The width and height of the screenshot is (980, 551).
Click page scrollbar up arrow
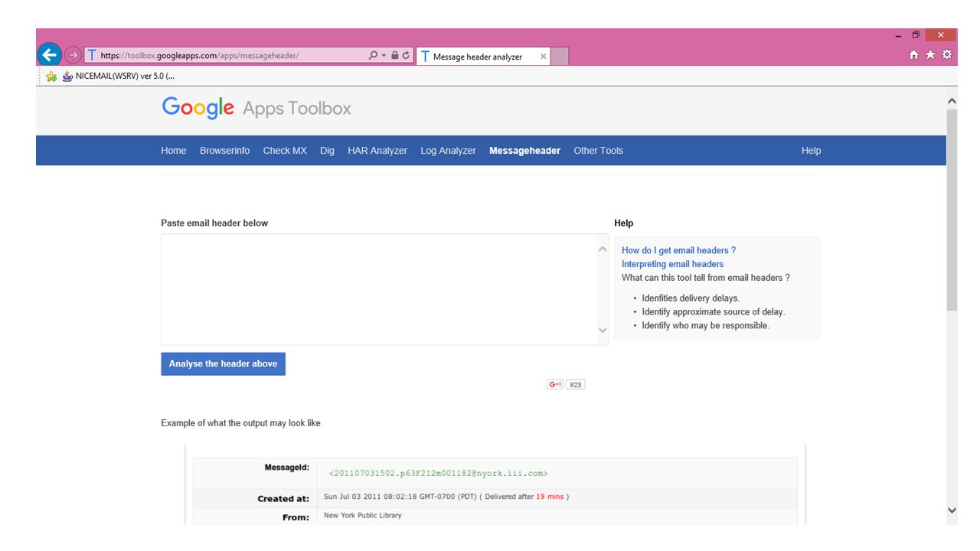point(952,101)
